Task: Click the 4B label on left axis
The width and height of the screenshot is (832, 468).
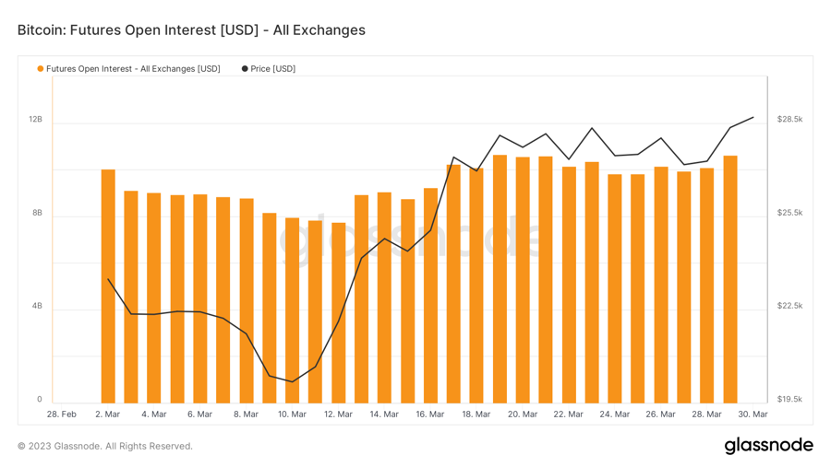Action: pos(36,306)
